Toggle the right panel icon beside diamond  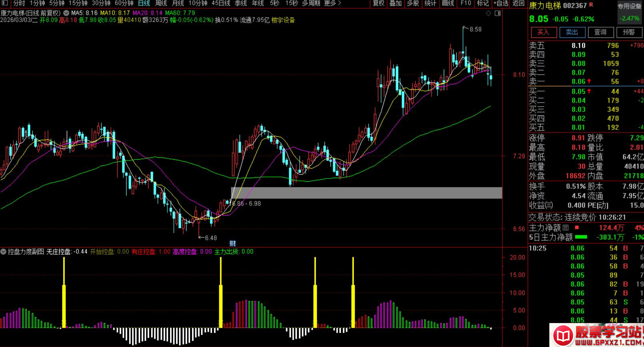pyautogui.click(x=497, y=13)
